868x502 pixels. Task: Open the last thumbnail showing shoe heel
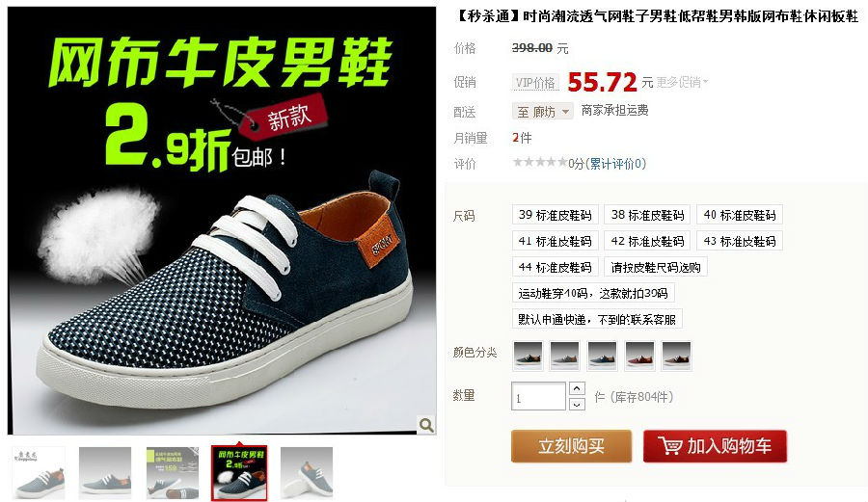coord(307,473)
